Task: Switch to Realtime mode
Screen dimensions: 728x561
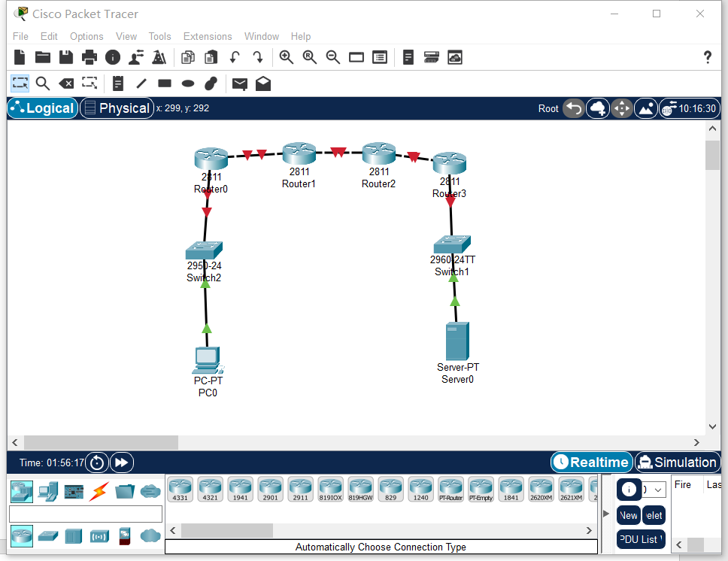Action: tap(591, 462)
